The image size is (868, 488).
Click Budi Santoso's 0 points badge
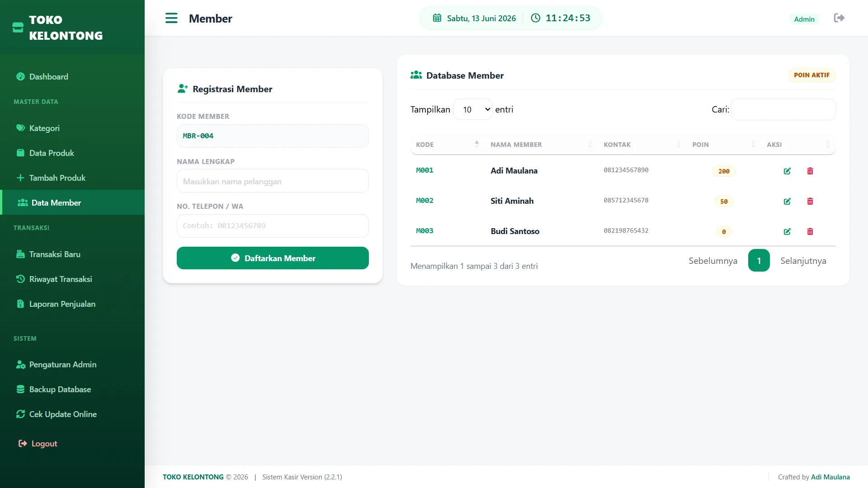pos(724,232)
